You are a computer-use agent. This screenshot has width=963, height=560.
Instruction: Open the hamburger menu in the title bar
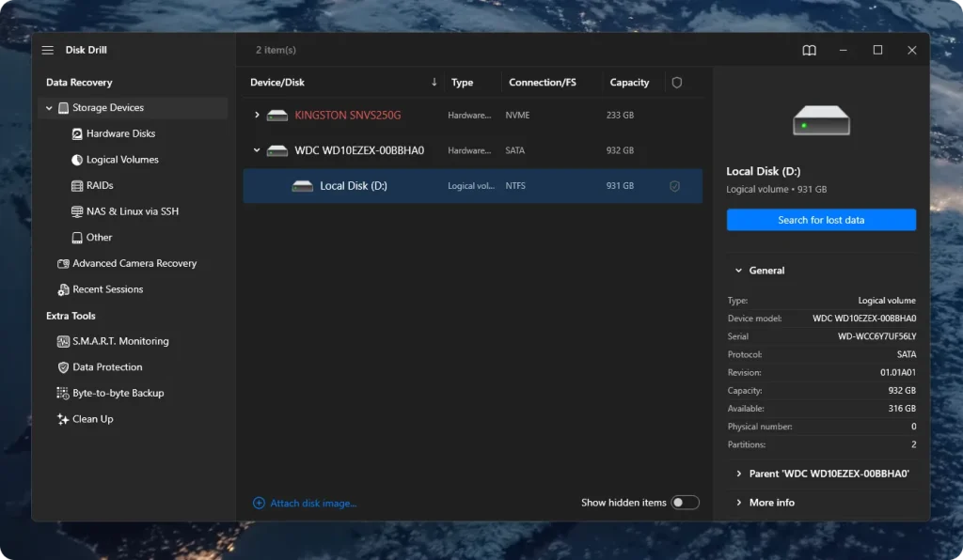pyautogui.click(x=47, y=50)
